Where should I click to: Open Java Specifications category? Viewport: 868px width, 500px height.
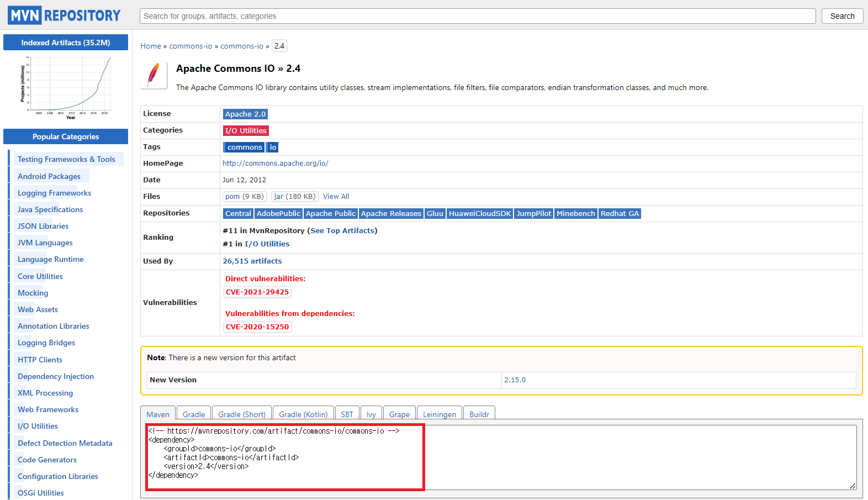[50, 209]
